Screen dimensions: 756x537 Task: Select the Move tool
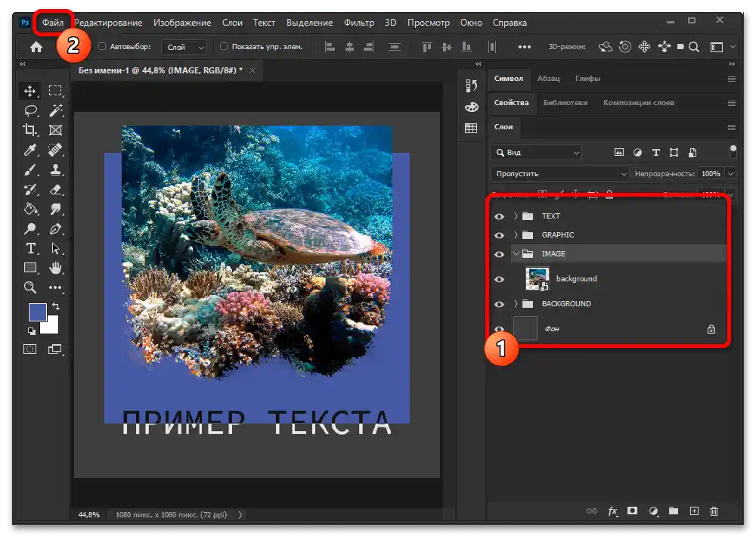tap(31, 91)
